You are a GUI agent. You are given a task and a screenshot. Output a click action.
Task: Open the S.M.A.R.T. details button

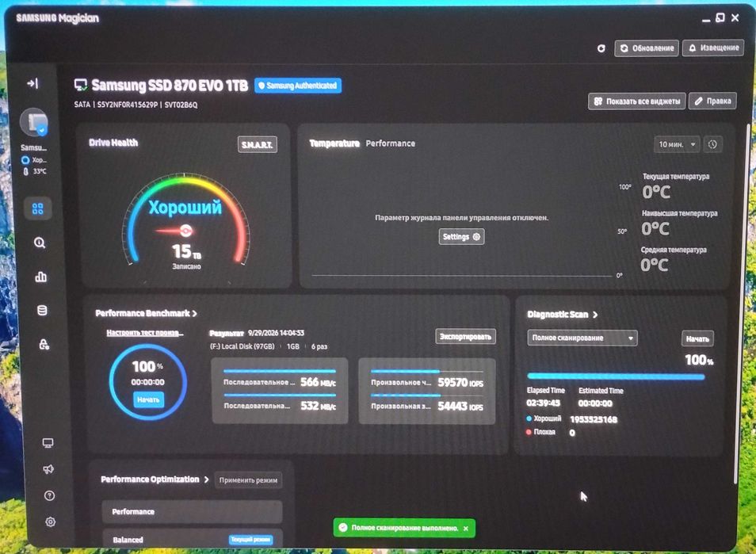[x=258, y=145]
